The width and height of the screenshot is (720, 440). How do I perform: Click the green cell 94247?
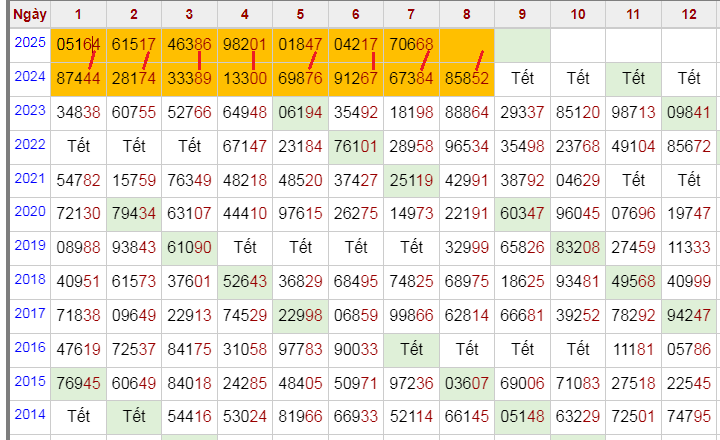688,316
